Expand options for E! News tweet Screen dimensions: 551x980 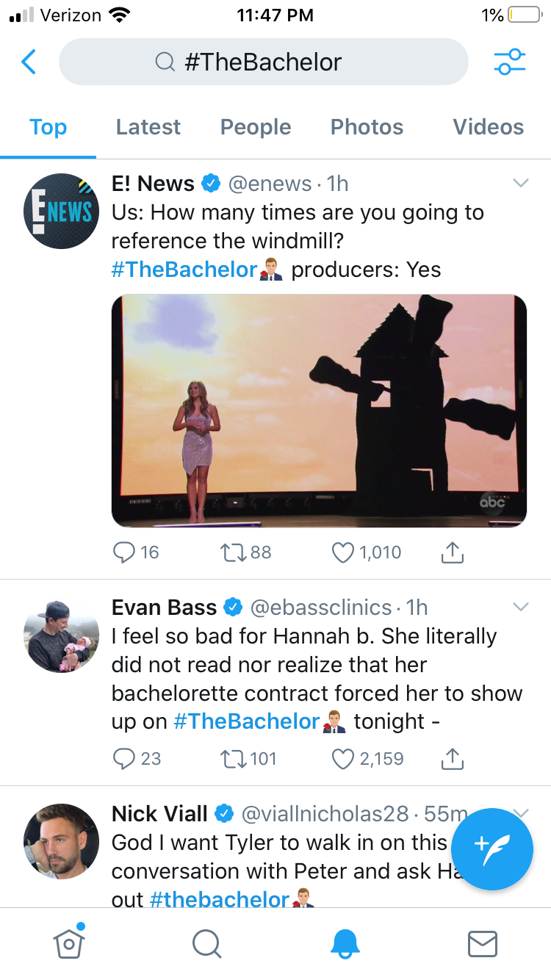(x=520, y=183)
